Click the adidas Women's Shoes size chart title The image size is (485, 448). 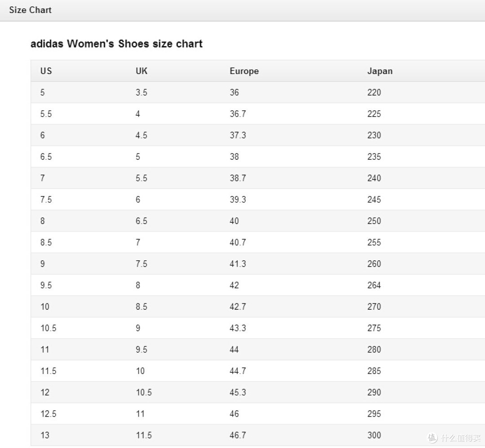pyautogui.click(x=116, y=44)
